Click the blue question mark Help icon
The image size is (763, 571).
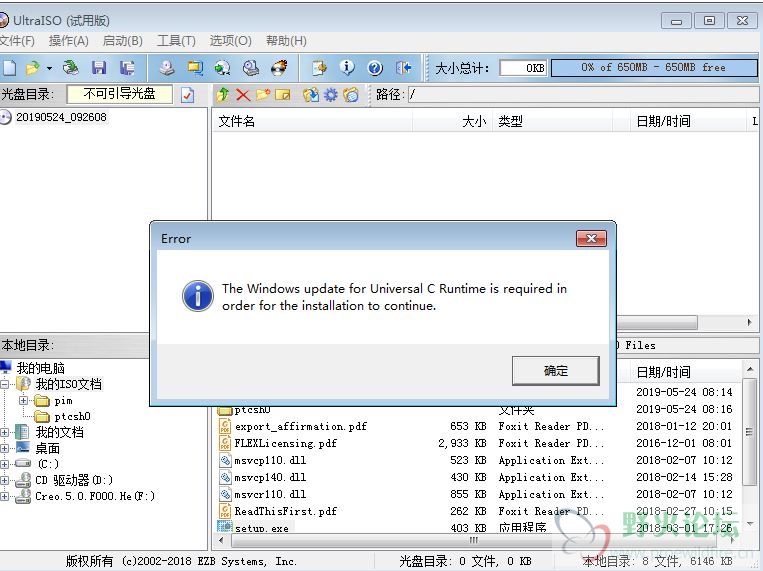point(375,68)
